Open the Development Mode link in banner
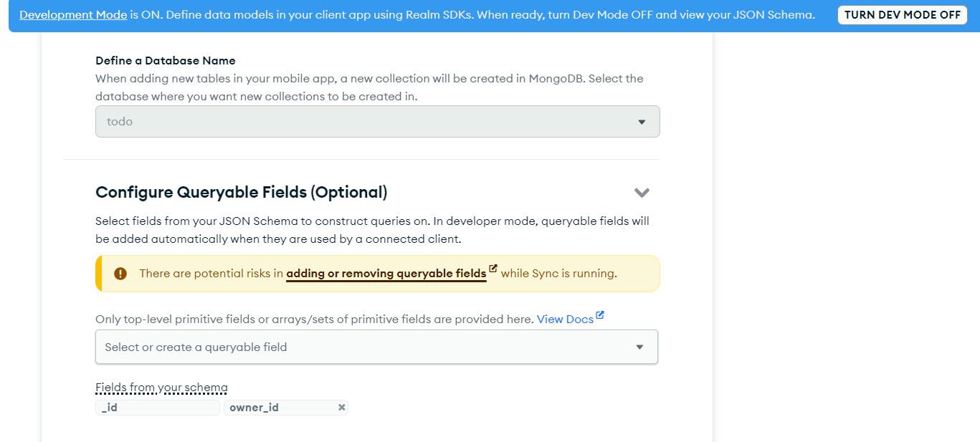This screenshot has width=980, height=442. point(73,15)
